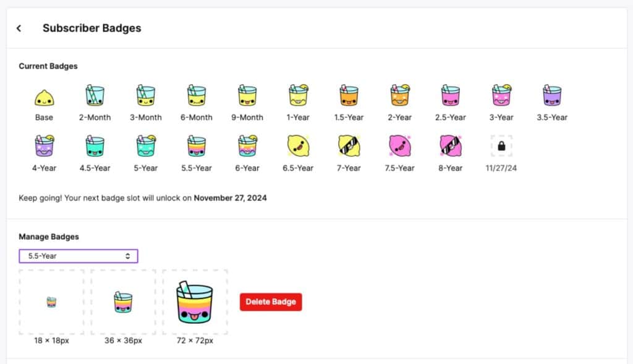This screenshot has height=364, width=633.
Task: Click the 9-Month winking cup badge
Action: pos(247,96)
